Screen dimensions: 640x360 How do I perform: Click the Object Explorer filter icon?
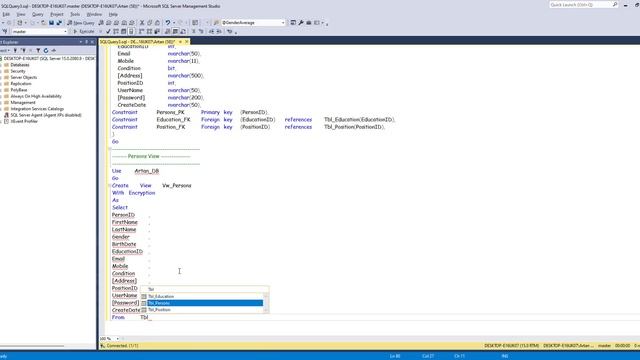(38, 51)
